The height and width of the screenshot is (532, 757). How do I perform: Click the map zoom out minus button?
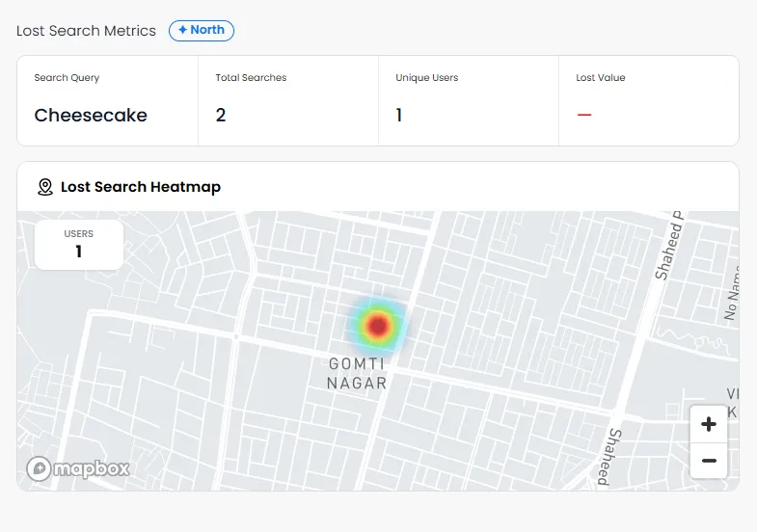(x=709, y=461)
